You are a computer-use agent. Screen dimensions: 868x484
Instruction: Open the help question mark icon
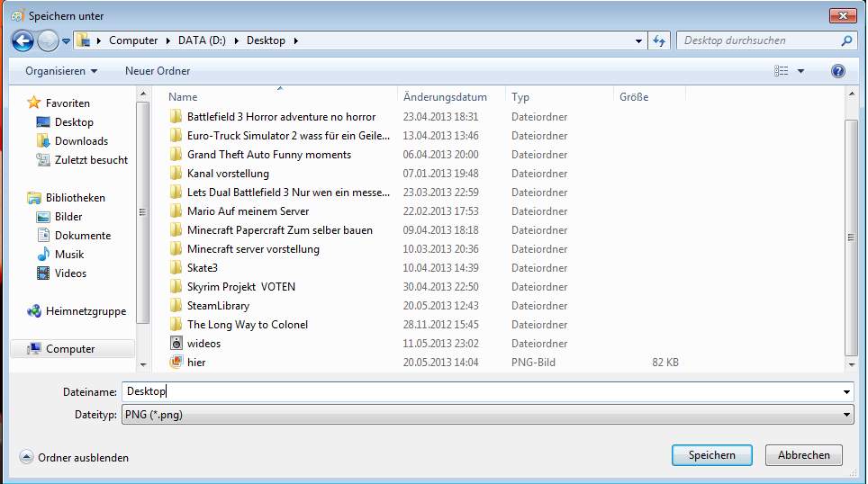pyautogui.click(x=837, y=71)
